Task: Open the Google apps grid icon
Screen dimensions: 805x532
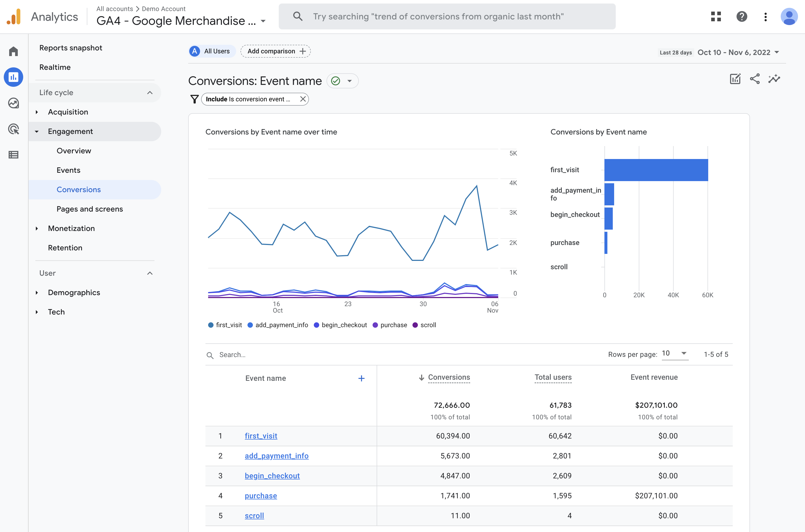Action: point(716,17)
